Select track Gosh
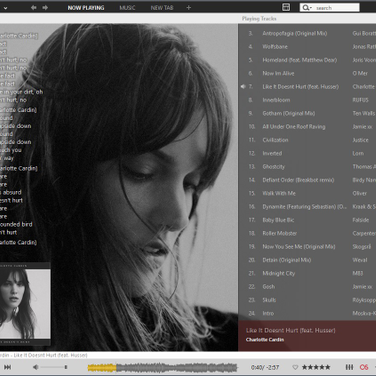 [269, 287]
